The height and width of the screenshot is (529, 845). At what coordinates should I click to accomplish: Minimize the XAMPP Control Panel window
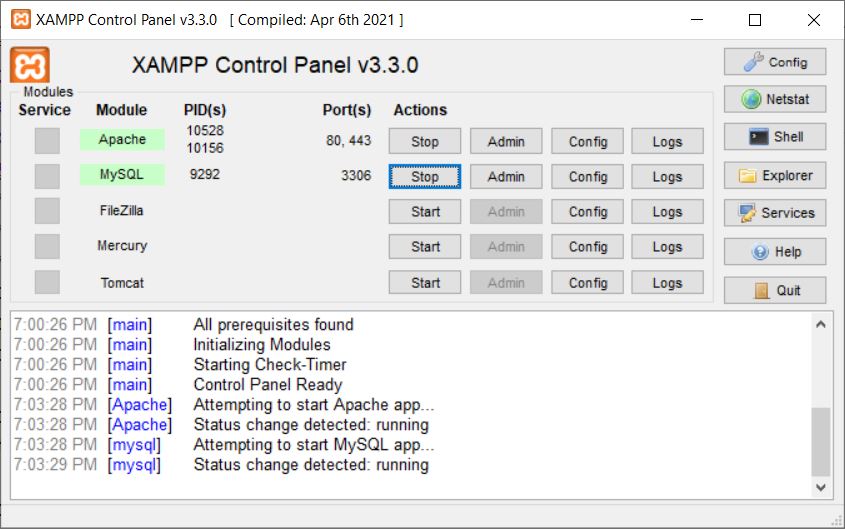[x=697, y=20]
